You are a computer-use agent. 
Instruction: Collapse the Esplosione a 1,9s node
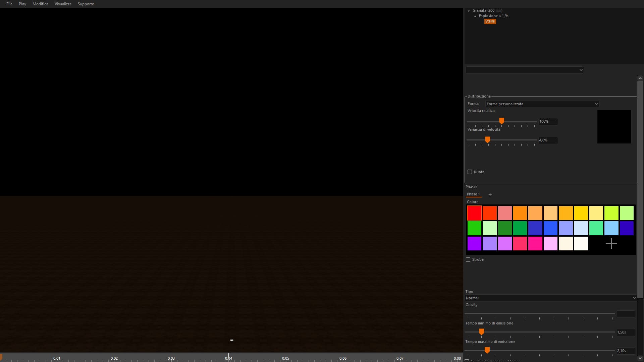tap(475, 16)
